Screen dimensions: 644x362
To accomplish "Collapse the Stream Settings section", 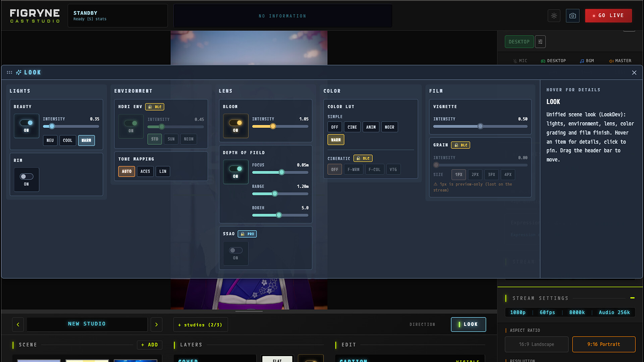I will [x=632, y=298].
